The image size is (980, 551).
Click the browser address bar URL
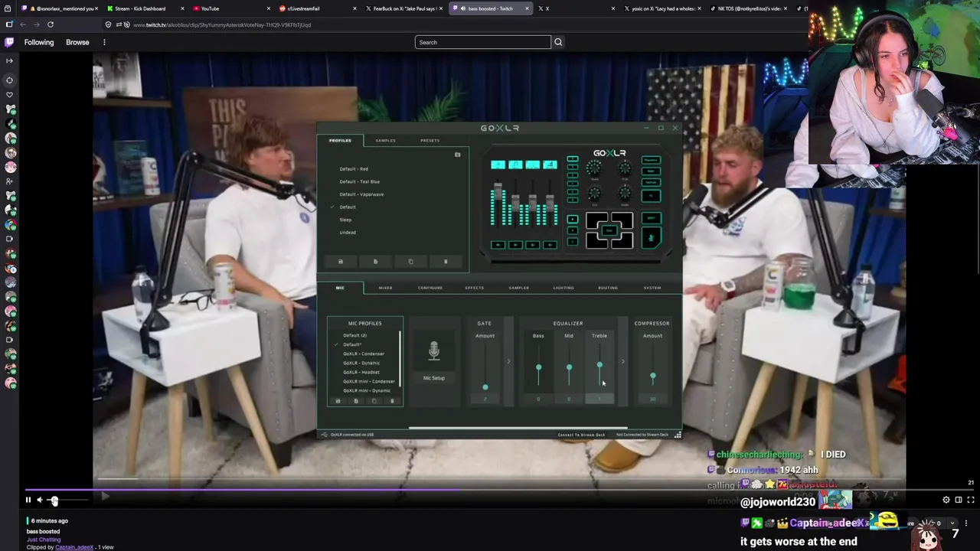[x=222, y=24]
